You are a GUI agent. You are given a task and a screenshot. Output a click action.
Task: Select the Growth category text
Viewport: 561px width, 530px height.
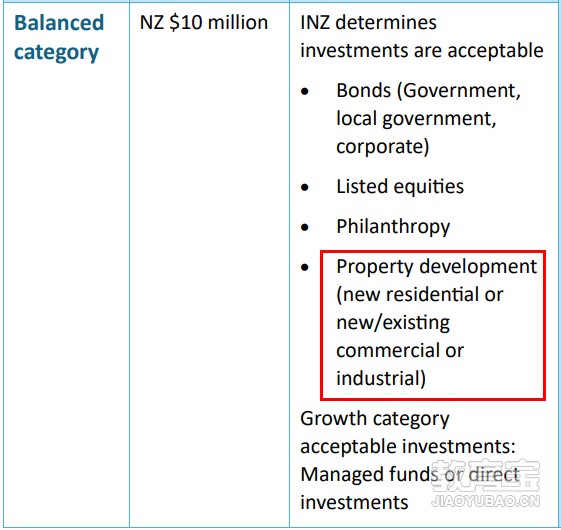pyautogui.click(x=375, y=419)
